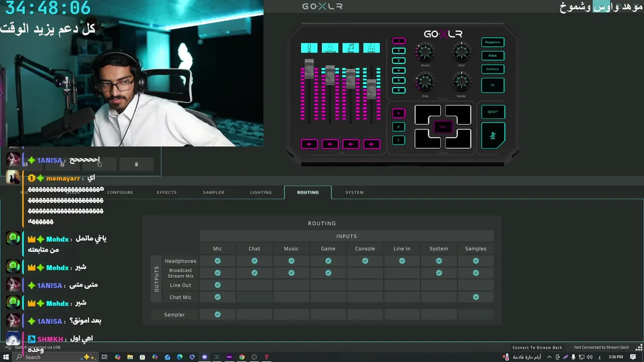Click the Windows taskbar Search box
The image size is (644, 362).
tap(55, 357)
